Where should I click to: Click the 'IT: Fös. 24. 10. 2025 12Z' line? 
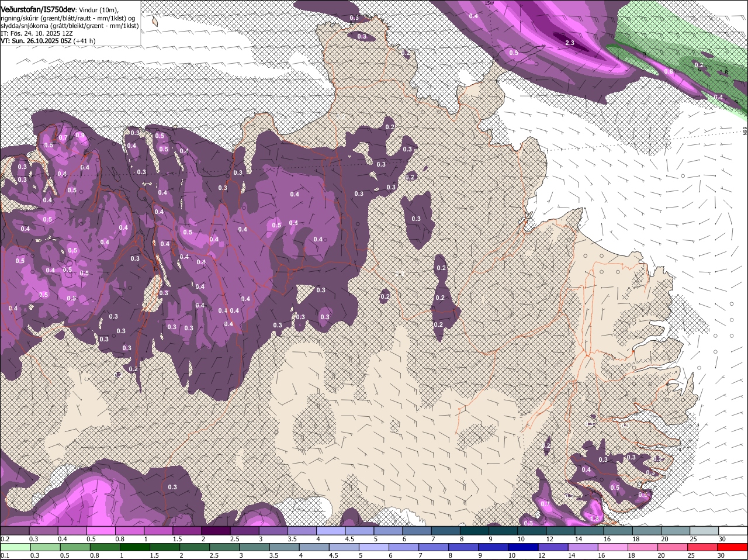pos(36,33)
